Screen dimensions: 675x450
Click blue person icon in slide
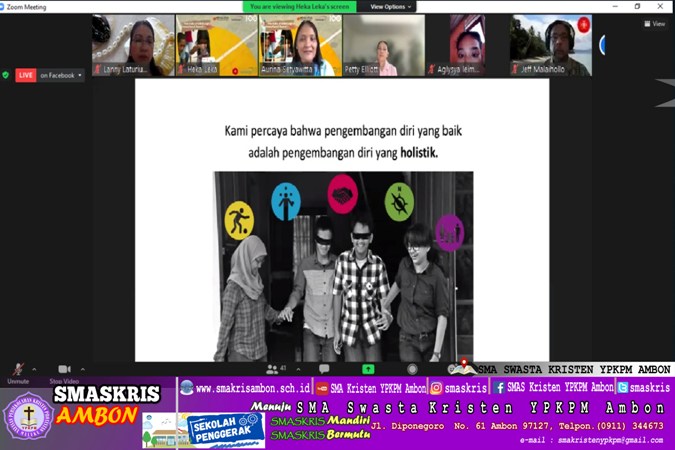pyautogui.click(x=286, y=202)
